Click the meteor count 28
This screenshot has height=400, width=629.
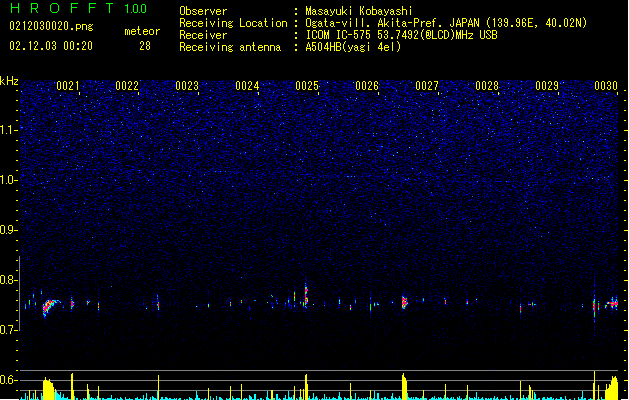pos(145,46)
